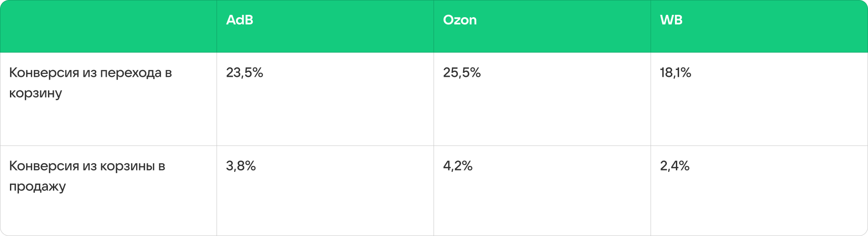
Task: Click the word 'продажу' in second row label
Action: [38, 187]
